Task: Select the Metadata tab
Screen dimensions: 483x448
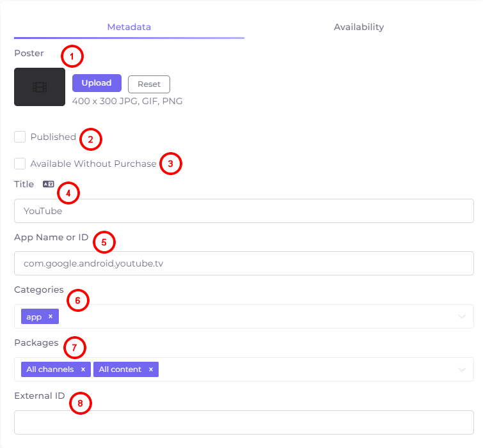Action: coord(129,27)
